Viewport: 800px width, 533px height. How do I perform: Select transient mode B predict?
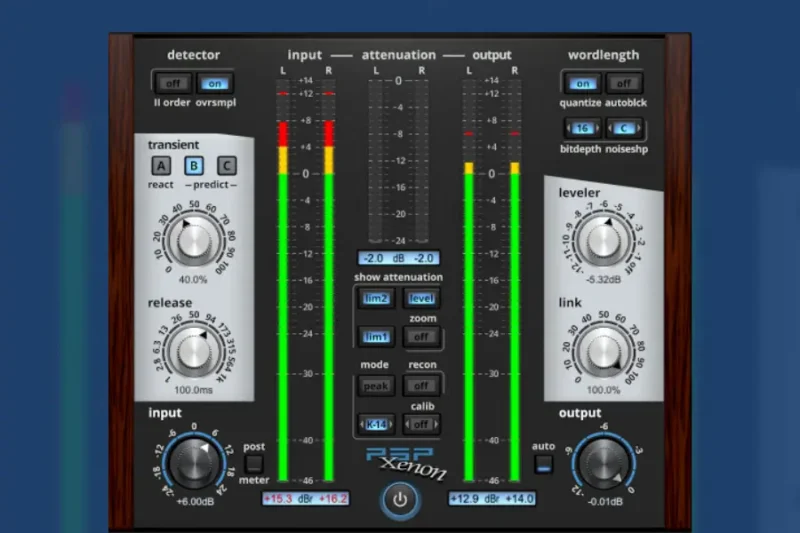point(194,166)
